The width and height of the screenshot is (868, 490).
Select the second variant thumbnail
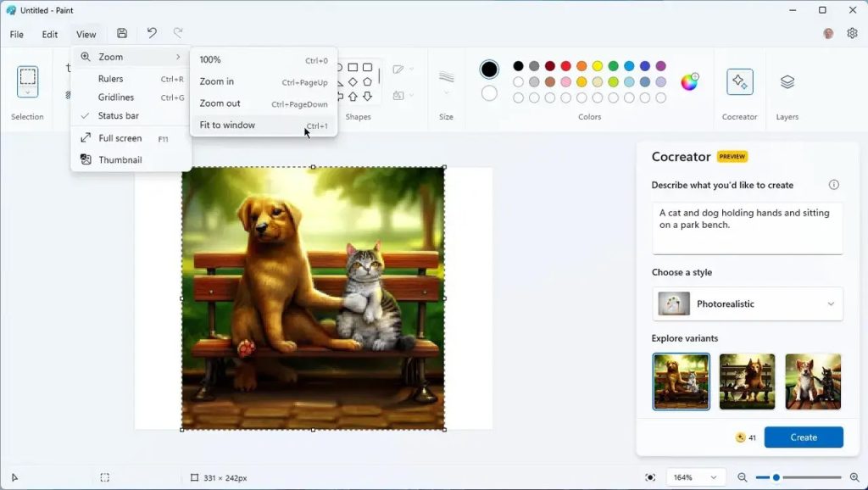point(748,381)
